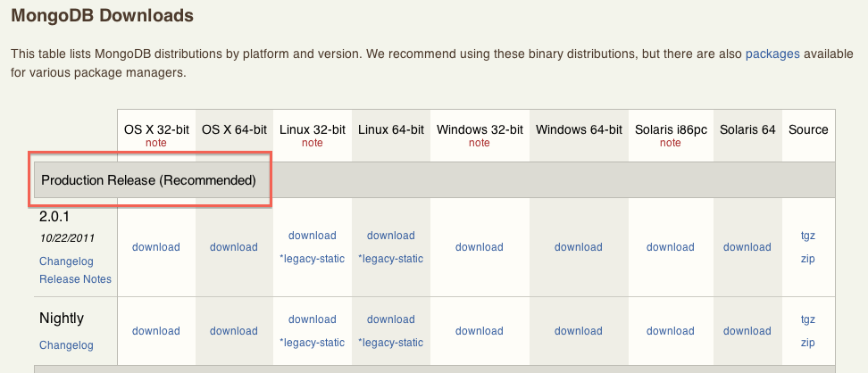Click the Production Release (Recommended) row label

(x=149, y=180)
